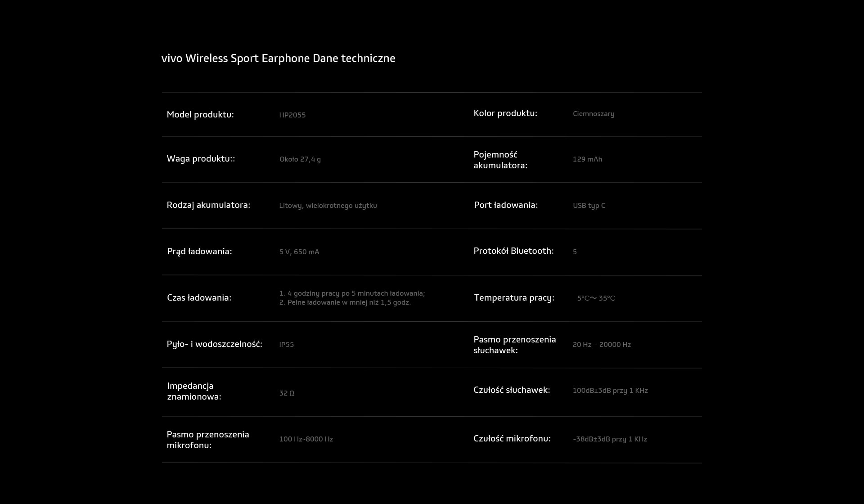The height and width of the screenshot is (504, 864).
Task: Click the 'Czas ładowania:' label
Action: click(199, 298)
